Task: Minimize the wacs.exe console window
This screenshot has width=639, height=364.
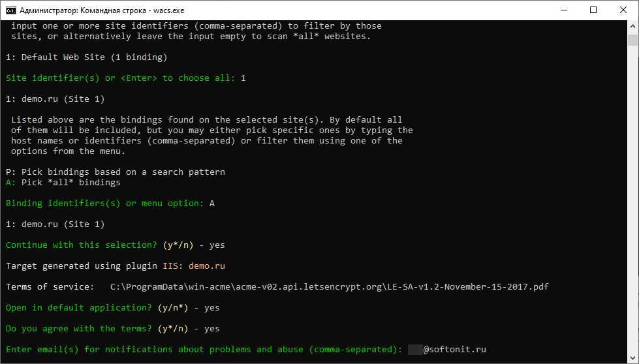Action: click(x=563, y=10)
